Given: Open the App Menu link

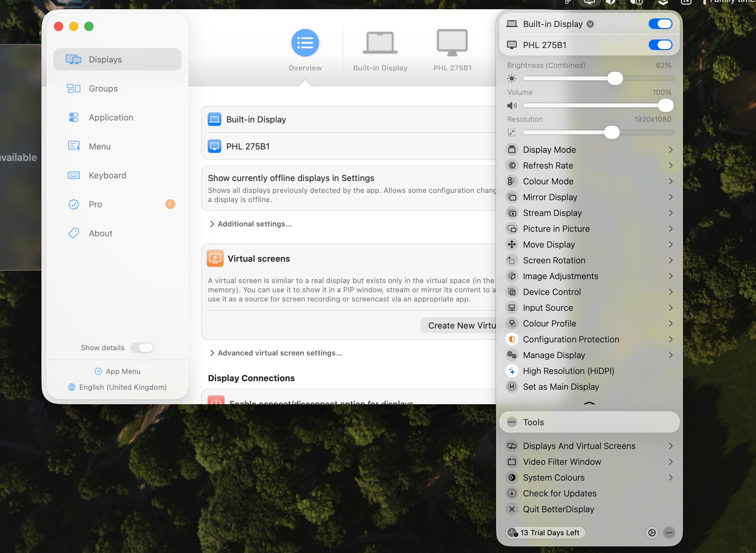Looking at the screenshot, I should pyautogui.click(x=117, y=371).
